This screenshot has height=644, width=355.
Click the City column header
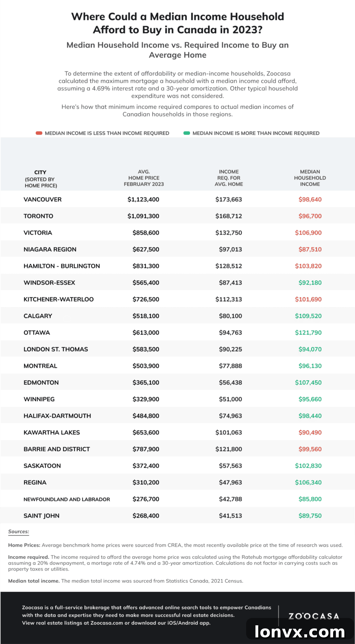pos(41,179)
